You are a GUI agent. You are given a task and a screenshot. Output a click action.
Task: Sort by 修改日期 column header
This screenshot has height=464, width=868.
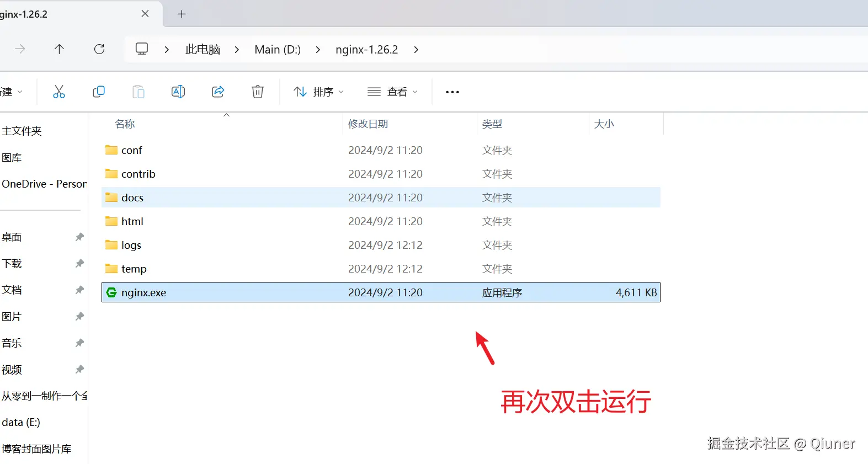pos(368,124)
